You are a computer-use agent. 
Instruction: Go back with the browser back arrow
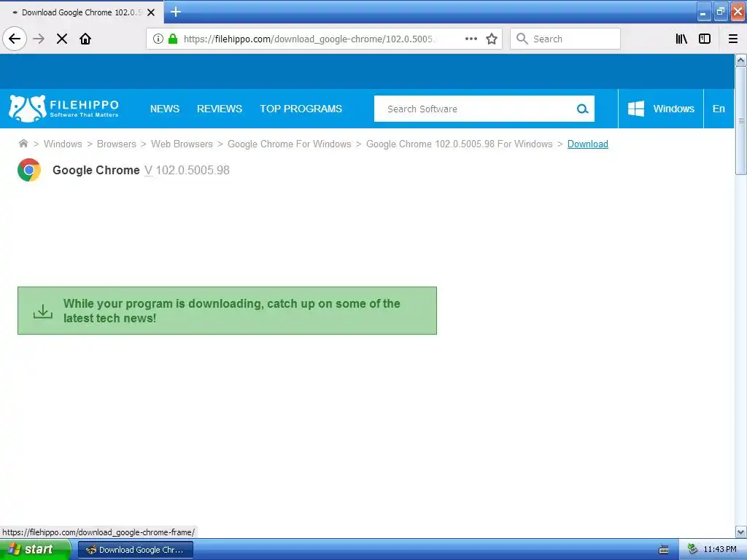15,39
